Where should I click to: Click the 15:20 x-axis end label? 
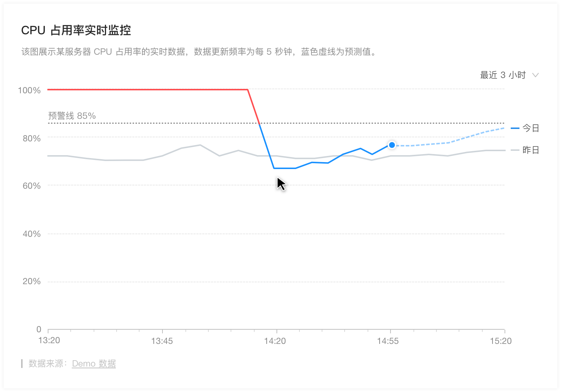501,341
